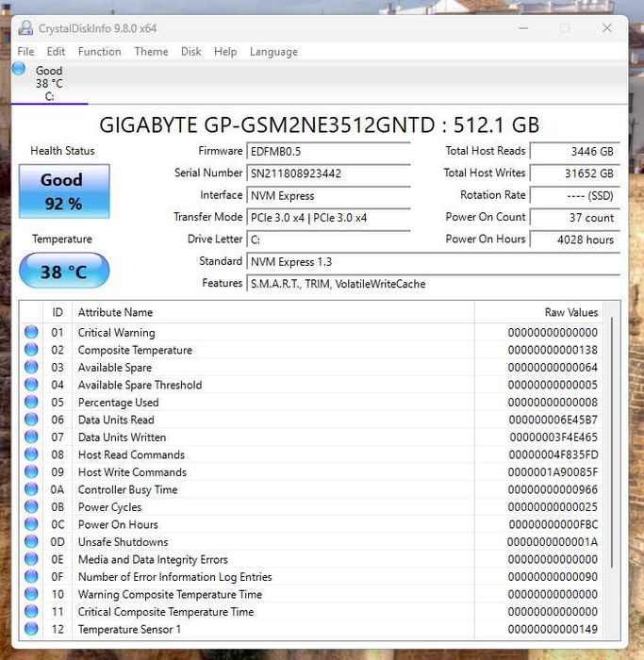644x660 pixels.
Task: Open the Help menu
Action: [x=225, y=52]
